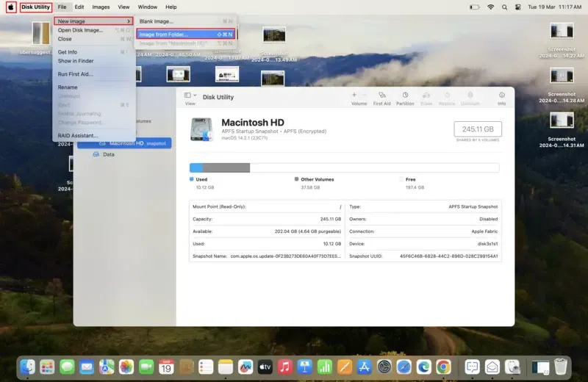The image size is (588, 382).
Task: Select Macintosh HD snapshot in sidebar
Action: coord(124,143)
